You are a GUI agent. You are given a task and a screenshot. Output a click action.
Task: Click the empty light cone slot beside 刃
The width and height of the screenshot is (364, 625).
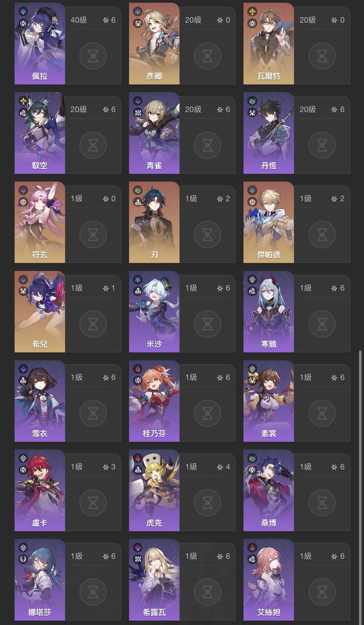(x=207, y=235)
